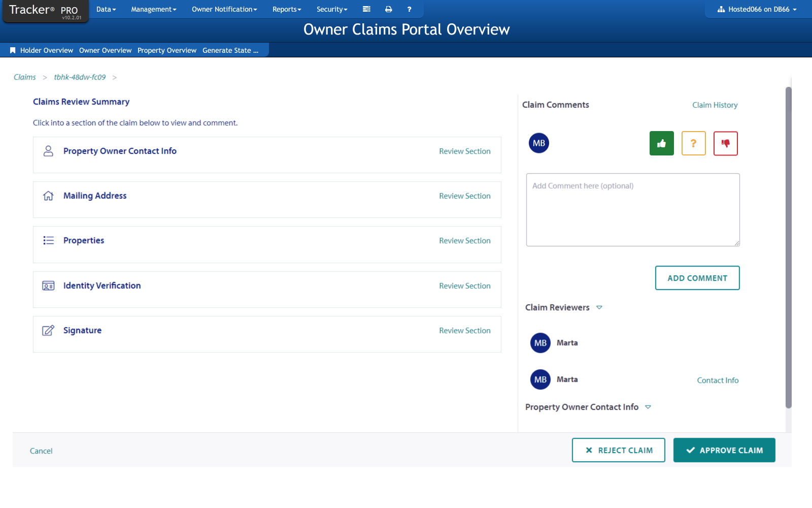Click the APPROVE CLAIM button
The image size is (812, 508).
pyautogui.click(x=724, y=450)
